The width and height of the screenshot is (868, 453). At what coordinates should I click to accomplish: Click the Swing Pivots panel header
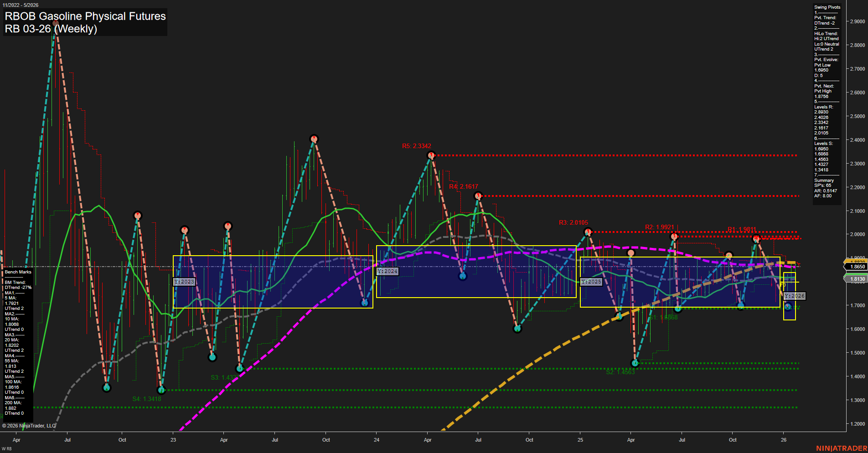click(827, 7)
